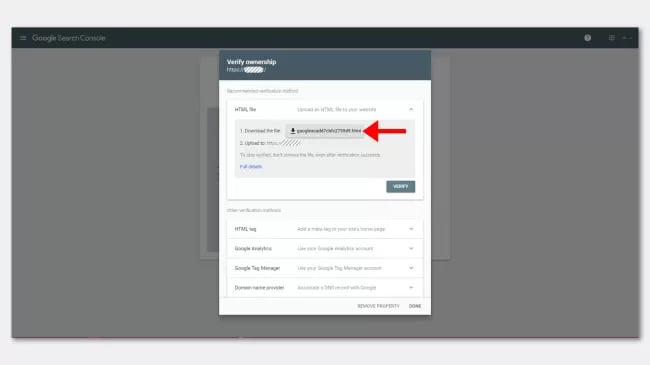Image resolution: width=650 pixels, height=365 pixels.
Task: Click the VERIFY button
Action: tap(400, 187)
